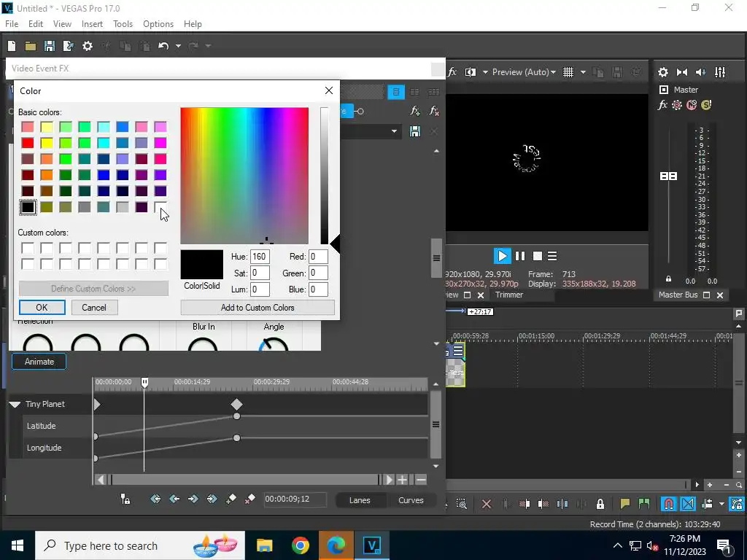Click the Render As toolbar icon

pyautogui.click(x=69, y=46)
